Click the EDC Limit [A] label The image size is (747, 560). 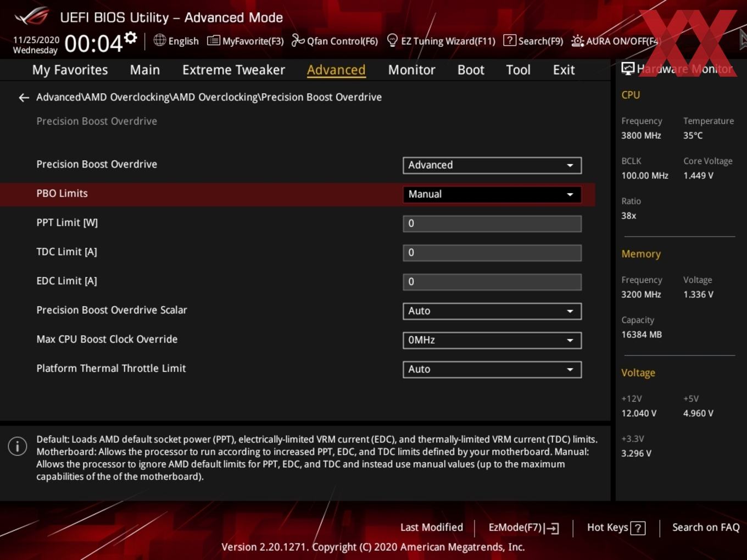click(66, 281)
